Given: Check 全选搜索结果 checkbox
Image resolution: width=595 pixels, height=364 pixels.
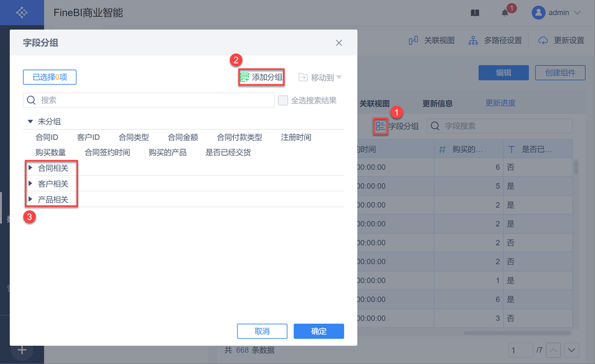Looking at the screenshot, I should coord(283,100).
